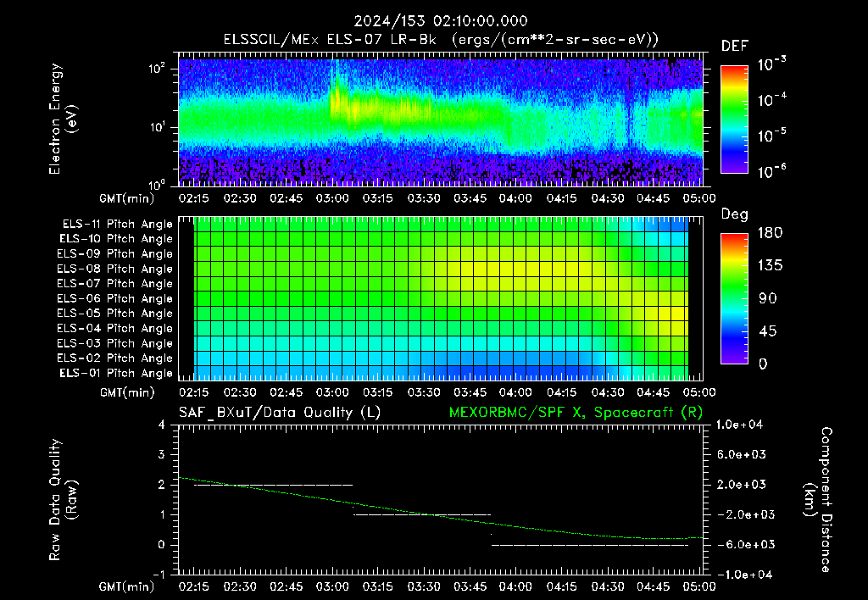Viewport: 868px width, 600px height.
Task: Click the Deg pitch angle color scale bar
Action: [x=734, y=298]
